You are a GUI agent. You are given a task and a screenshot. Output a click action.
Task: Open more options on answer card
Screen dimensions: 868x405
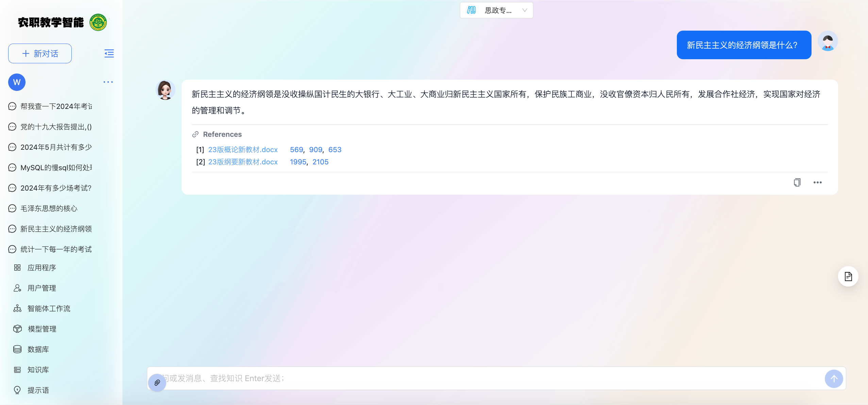pos(817,182)
